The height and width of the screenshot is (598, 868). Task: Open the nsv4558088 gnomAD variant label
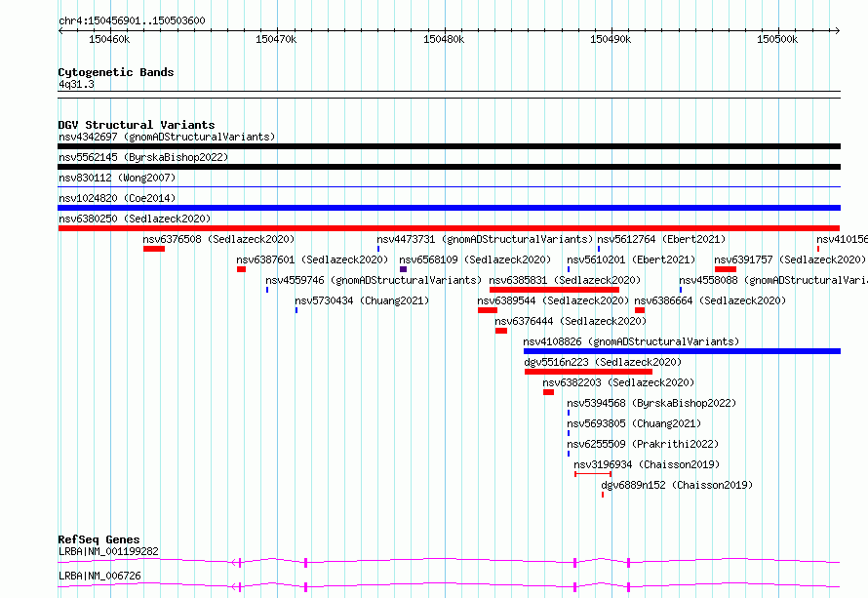tap(773, 280)
